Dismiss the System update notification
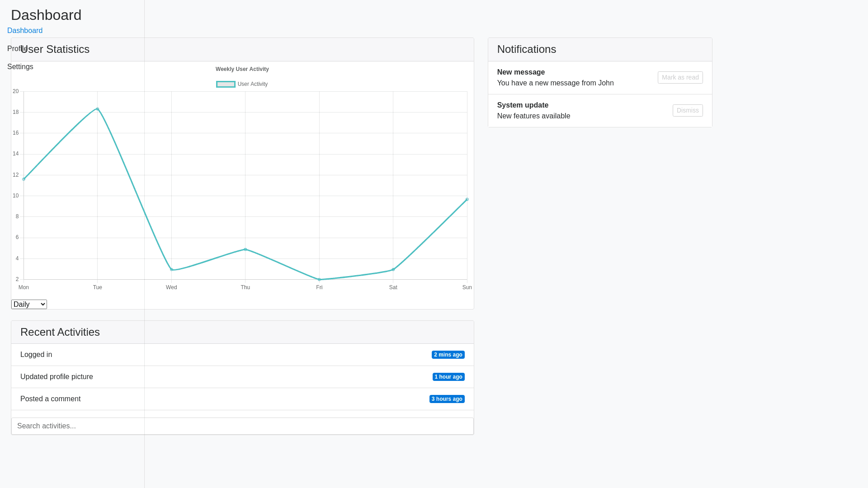 coord(687,110)
